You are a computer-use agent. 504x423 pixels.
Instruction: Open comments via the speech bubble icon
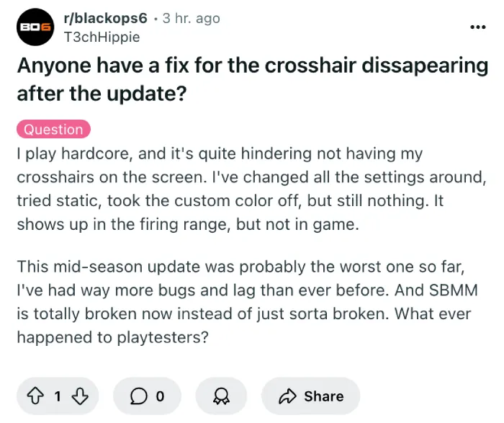coord(138,396)
